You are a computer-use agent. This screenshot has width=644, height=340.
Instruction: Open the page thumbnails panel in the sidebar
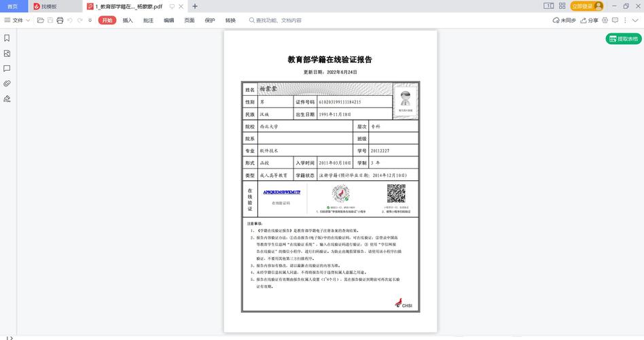point(7,54)
